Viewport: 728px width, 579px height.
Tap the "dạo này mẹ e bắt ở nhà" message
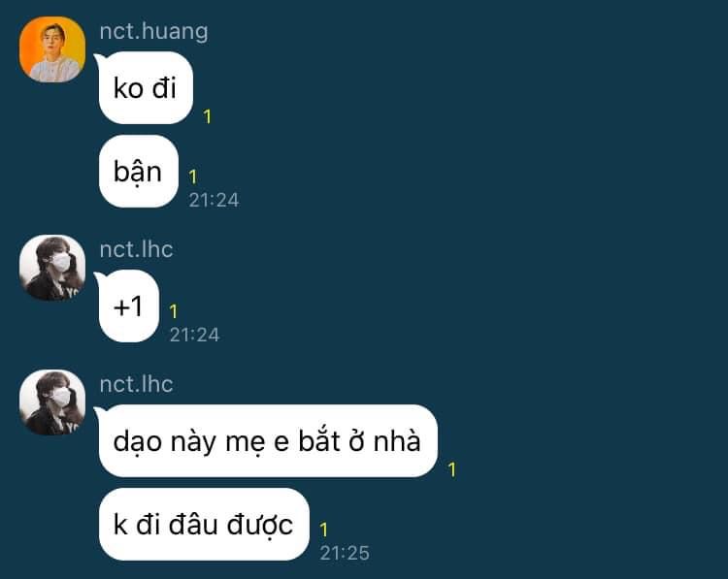click(268, 440)
